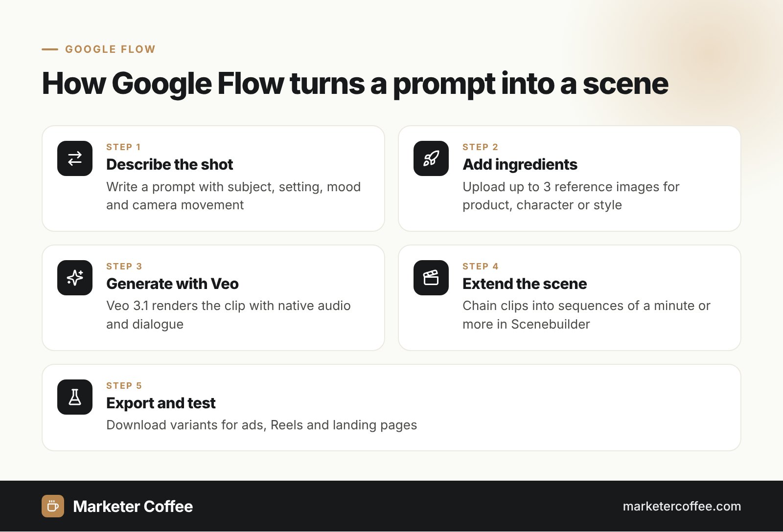Select the "STEP 5" label

tap(124, 386)
